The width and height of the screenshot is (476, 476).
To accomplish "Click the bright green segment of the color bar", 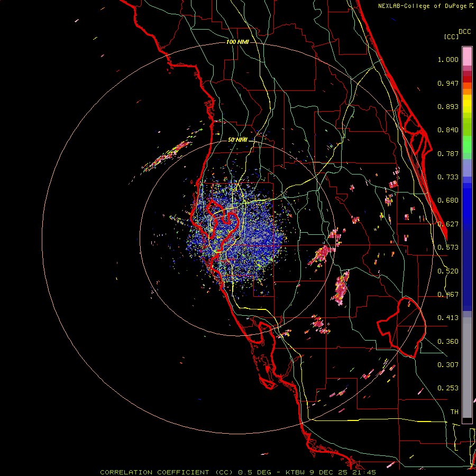I will coord(467,144).
